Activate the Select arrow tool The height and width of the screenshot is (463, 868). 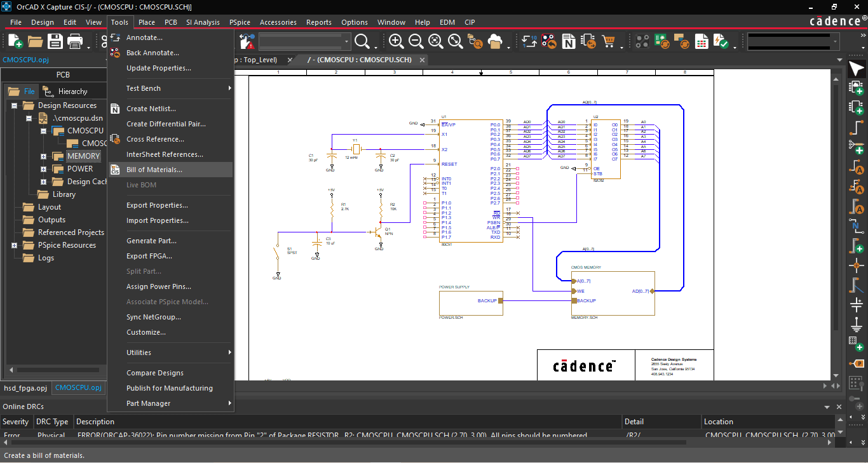857,69
